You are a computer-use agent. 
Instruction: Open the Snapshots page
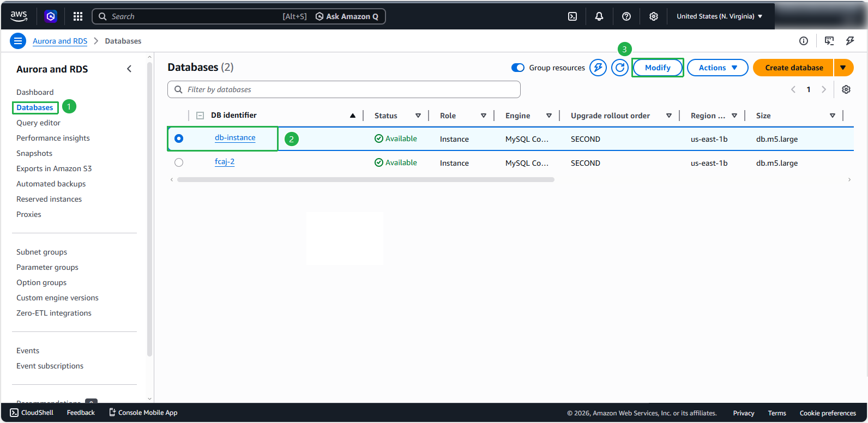click(34, 153)
